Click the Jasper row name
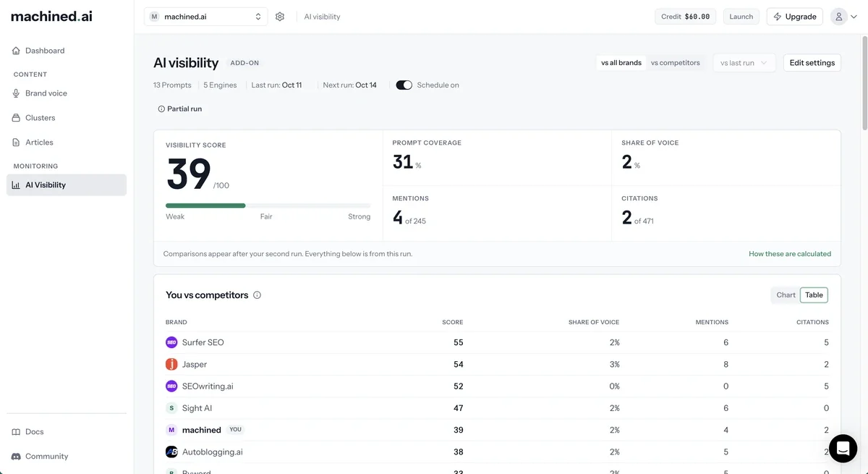The width and height of the screenshot is (868, 474). pyautogui.click(x=195, y=365)
